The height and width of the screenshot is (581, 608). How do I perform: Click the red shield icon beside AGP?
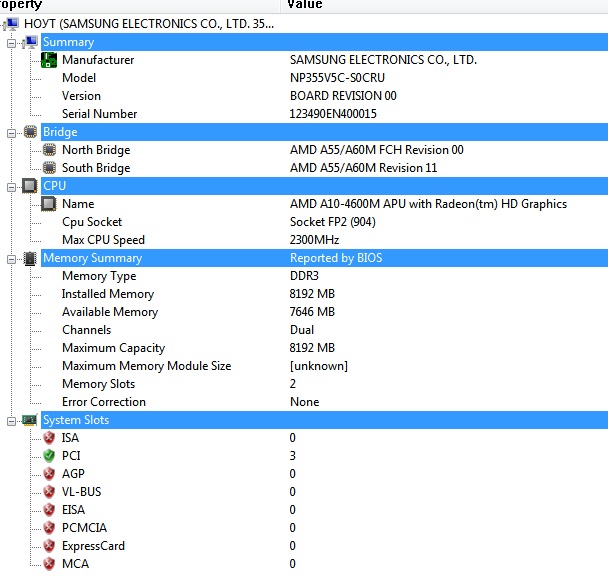[49, 474]
